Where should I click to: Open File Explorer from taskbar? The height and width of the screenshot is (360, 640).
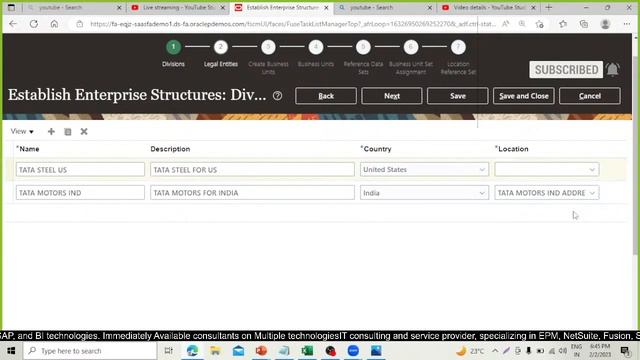(x=215, y=351)
